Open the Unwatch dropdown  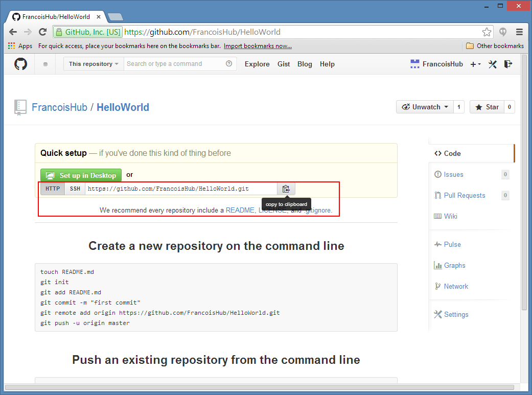pos(425,107)
